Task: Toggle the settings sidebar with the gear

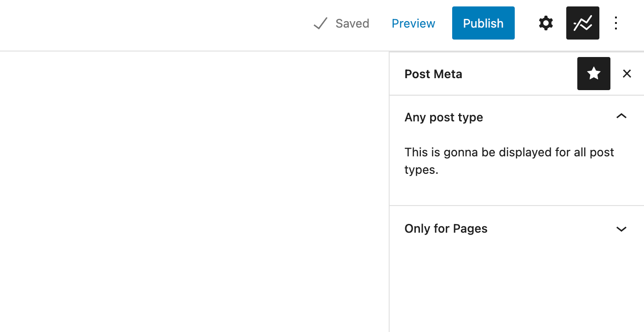Action: tap(546, 23)
